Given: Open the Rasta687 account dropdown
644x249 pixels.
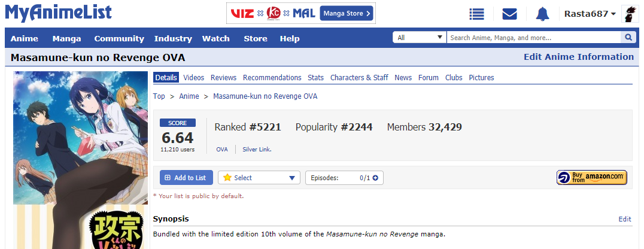Looking at the screenshot, I should (x=590, y=14).
